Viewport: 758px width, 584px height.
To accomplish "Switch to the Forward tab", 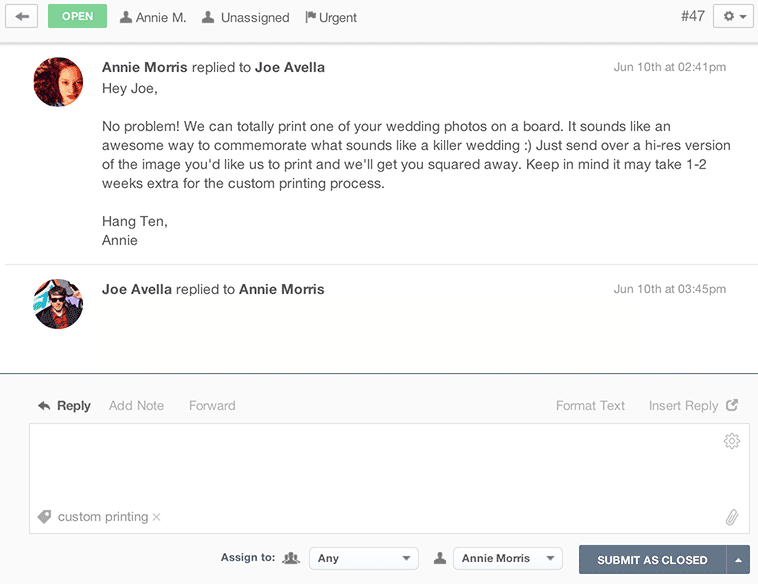I will [212, 405].
